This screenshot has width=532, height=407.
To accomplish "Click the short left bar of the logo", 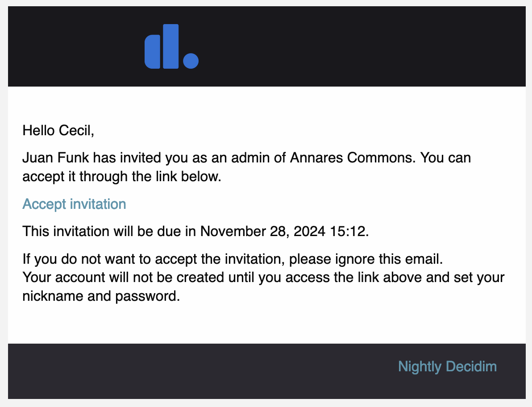I will click(152, 53).
